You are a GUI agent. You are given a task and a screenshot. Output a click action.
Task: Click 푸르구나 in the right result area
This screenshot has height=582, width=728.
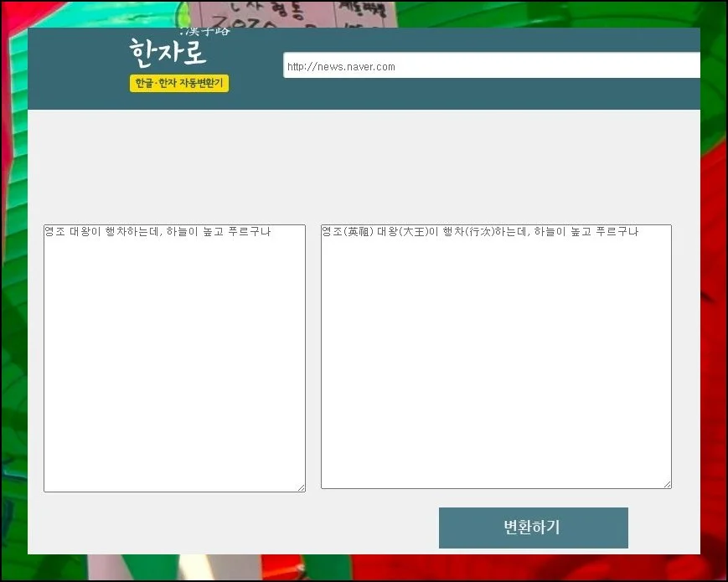tap(617, 232)
